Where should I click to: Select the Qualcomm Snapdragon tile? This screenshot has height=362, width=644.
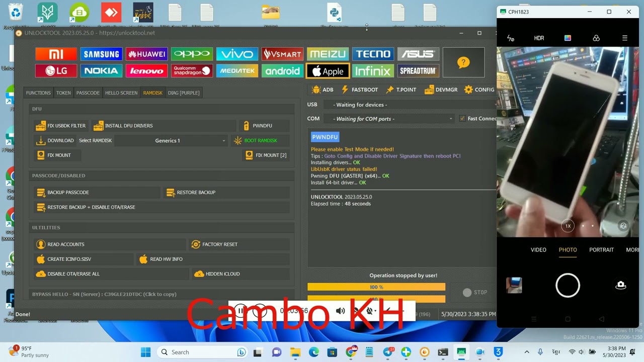point(192,71)
